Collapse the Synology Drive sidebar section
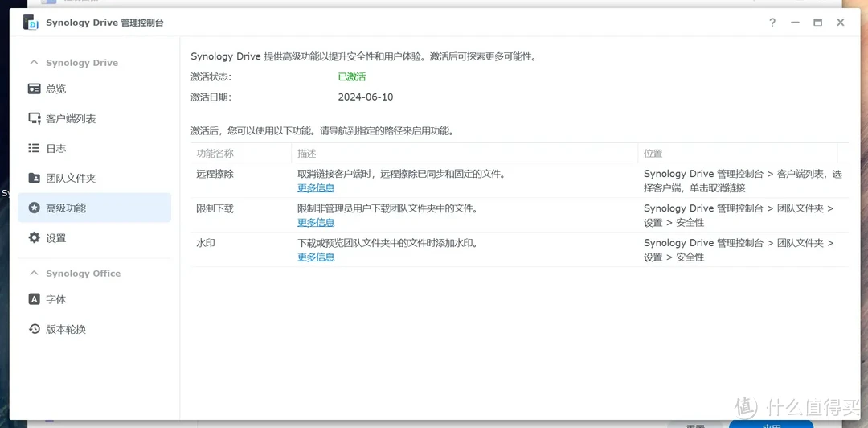This screenshot has height=428, width=868. (35, 63)
